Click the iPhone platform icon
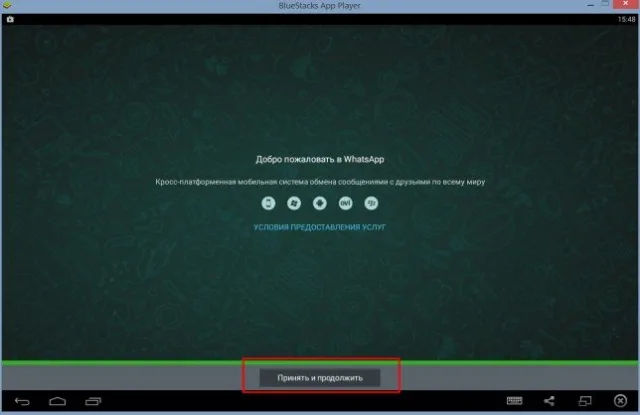This screenshot has width=640, height=415. 268,203
